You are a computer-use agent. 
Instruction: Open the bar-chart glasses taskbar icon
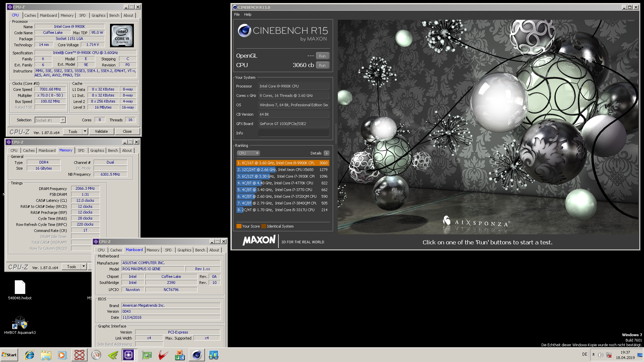214,355
